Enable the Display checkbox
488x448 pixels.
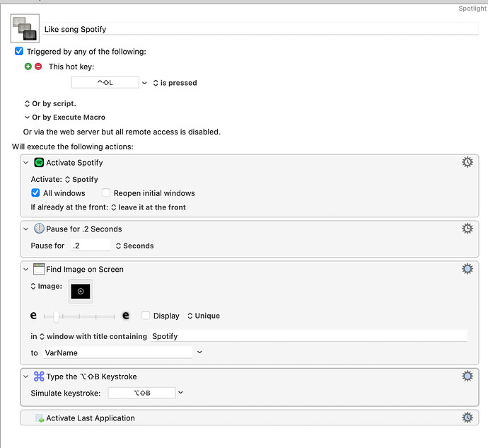pos(146,316)
